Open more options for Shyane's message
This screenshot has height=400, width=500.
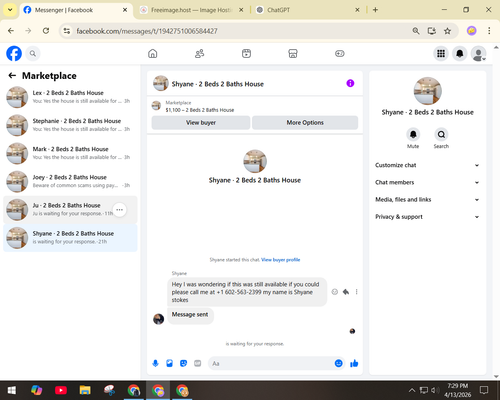pos(356,292)
